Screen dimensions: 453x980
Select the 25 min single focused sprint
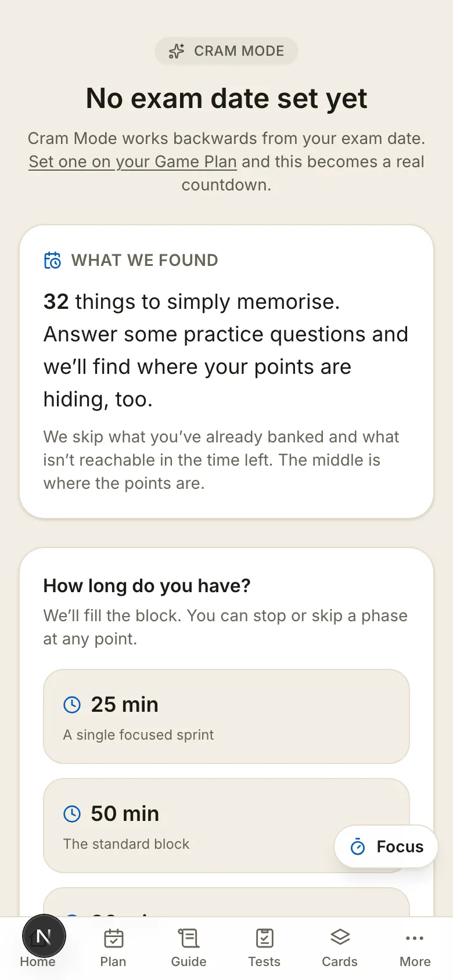tap(227, 716)
